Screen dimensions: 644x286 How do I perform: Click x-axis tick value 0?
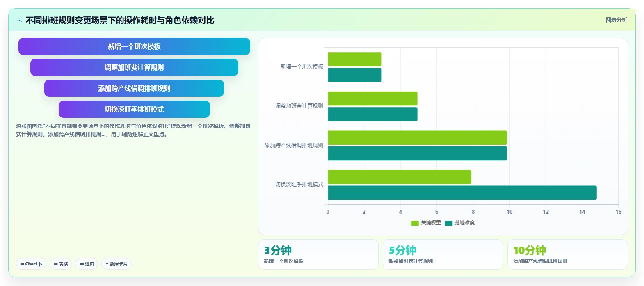click(328, 212)
